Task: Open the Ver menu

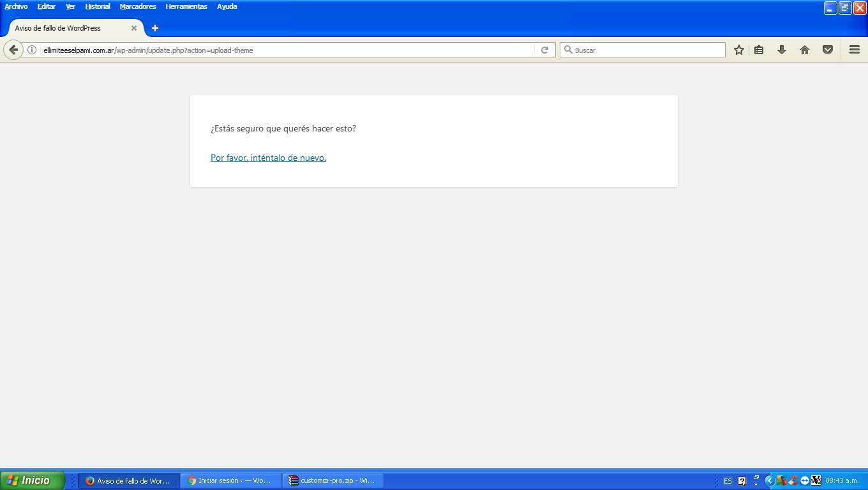Action: click(70, 6)
